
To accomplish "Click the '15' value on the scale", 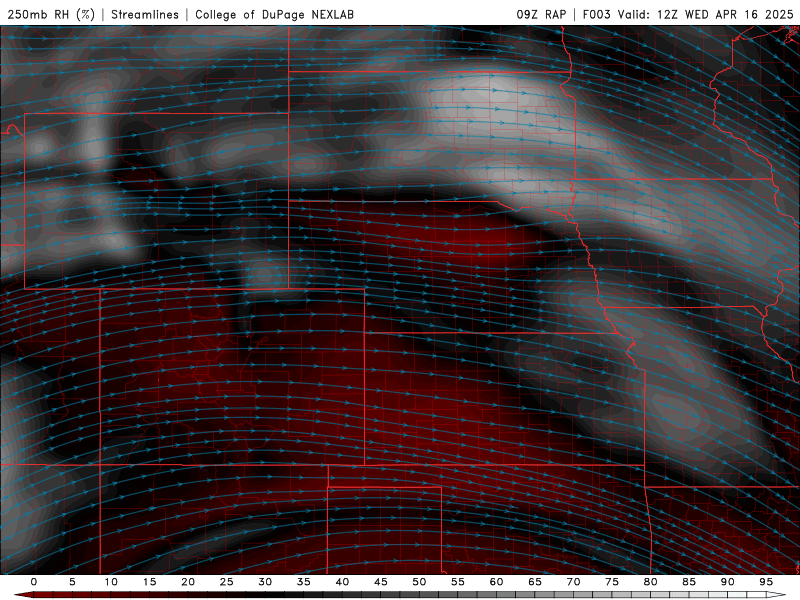I will [x=149, y=582].
